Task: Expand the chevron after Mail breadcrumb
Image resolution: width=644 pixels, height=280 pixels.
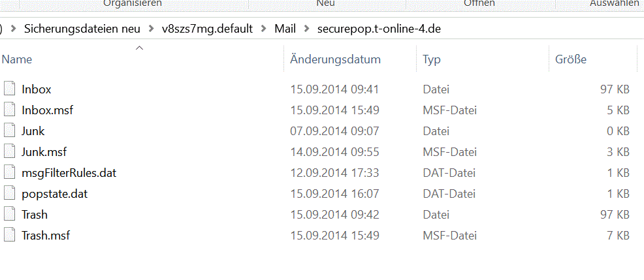Action: pyautogui.click(x=306, y=29)
